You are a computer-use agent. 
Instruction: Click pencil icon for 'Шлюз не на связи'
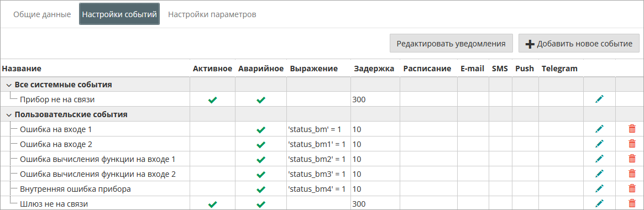(x=599, y=203)
